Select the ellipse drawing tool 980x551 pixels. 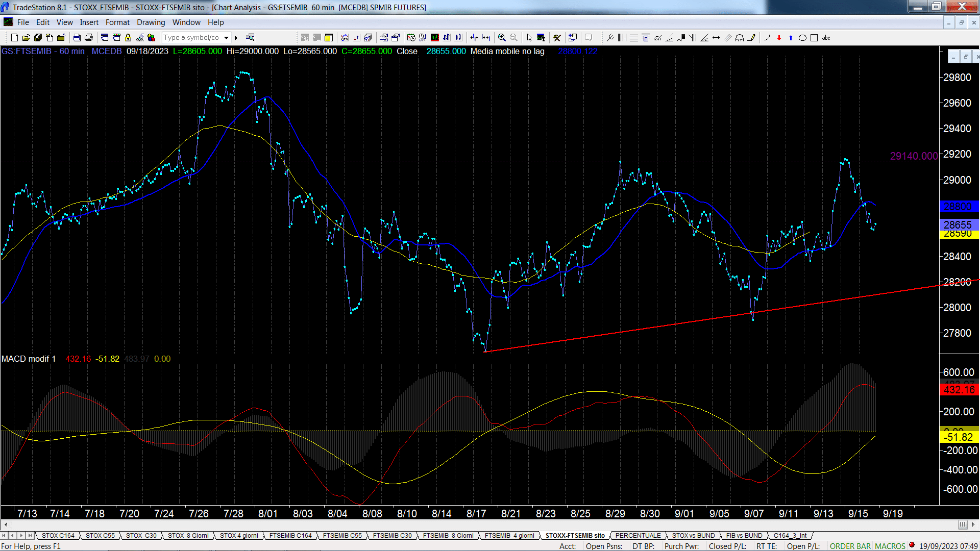802,38
